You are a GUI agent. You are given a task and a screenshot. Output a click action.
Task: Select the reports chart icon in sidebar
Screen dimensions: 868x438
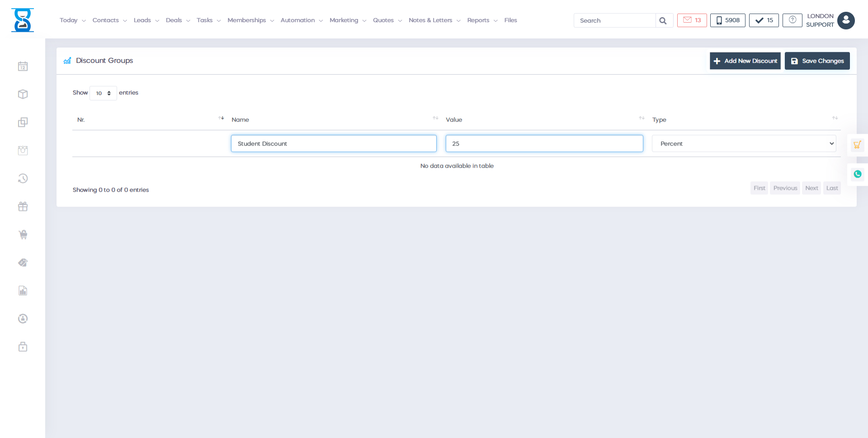click(x=23, y=291)
